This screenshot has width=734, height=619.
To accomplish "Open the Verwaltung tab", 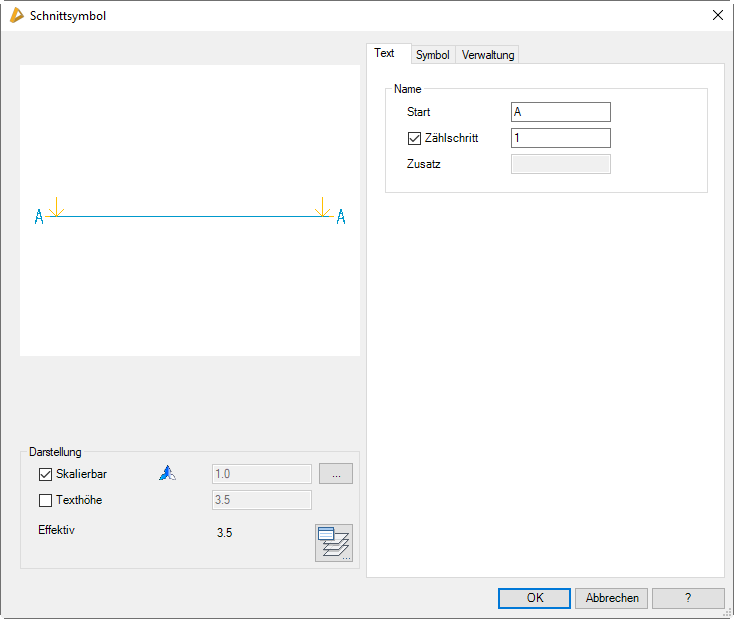I will (x=488, y=55).
